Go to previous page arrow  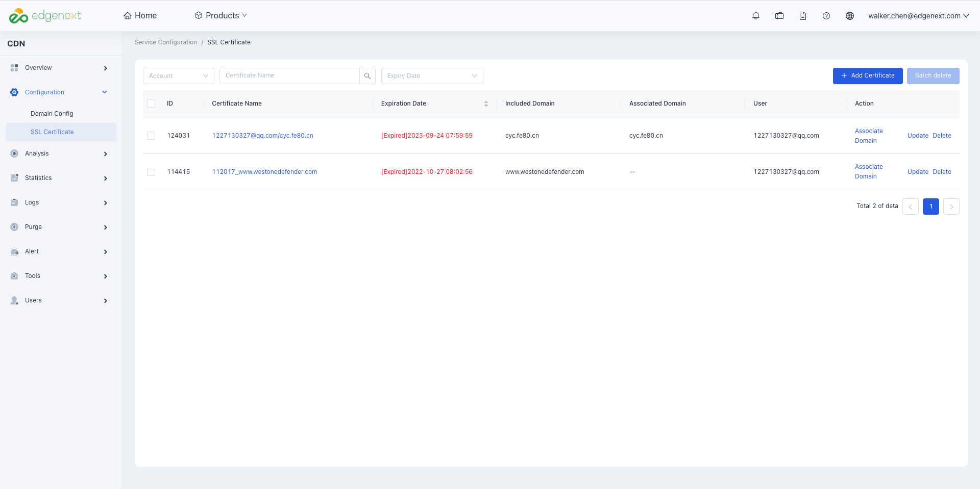click(x=911, y=207)
